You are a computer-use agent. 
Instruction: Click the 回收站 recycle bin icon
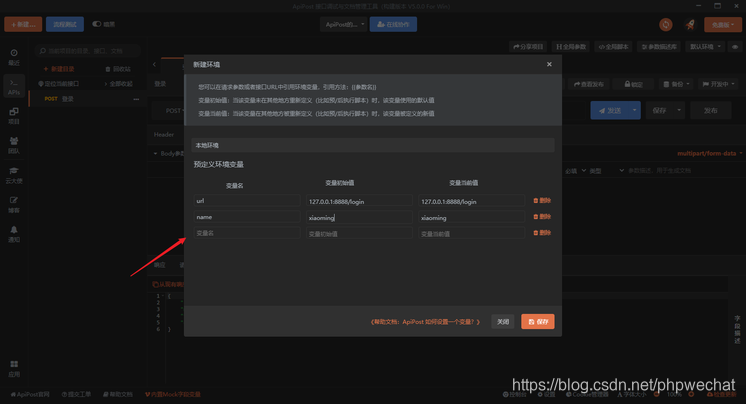pyautogui.click(x=118, y=69)
